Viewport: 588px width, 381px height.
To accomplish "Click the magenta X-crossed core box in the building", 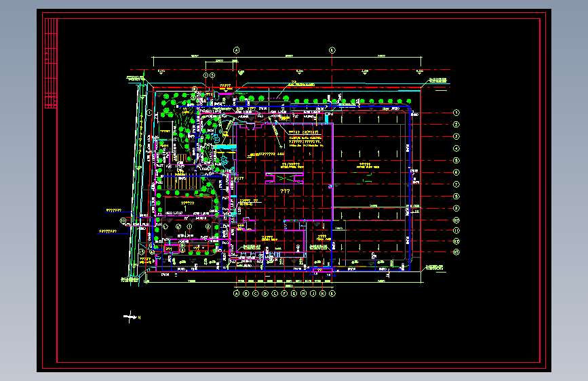I will click(x=284, y=178).
